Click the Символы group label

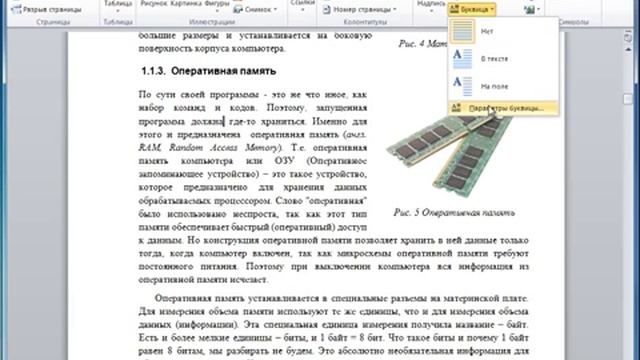573,22
